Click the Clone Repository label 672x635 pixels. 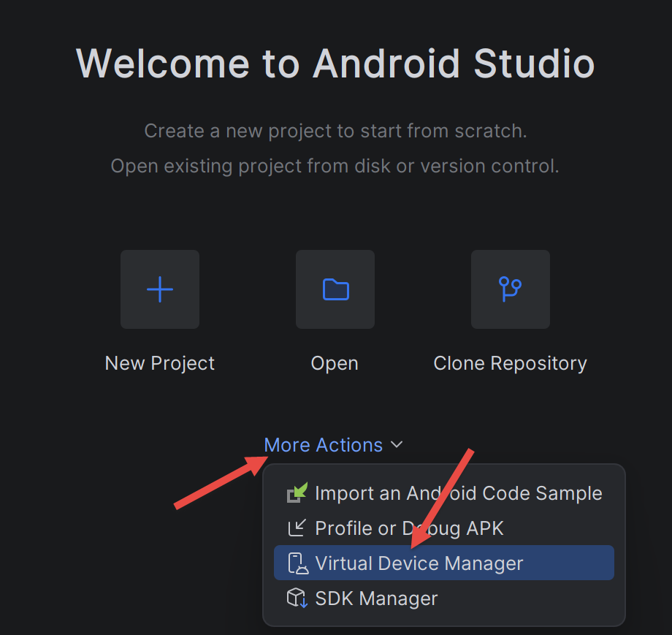point(510,364)
